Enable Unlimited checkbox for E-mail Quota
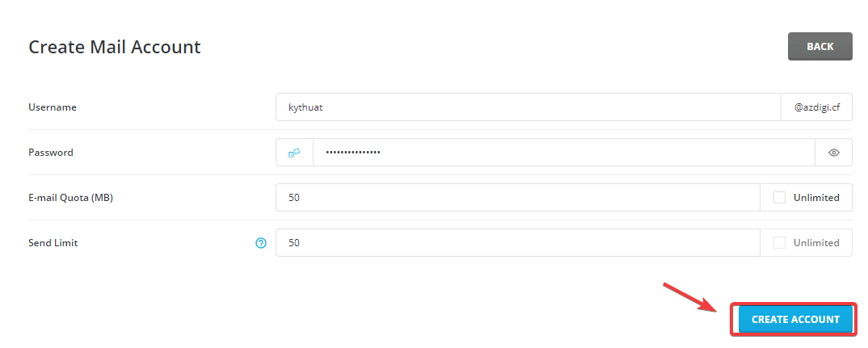This screenshot has width=868, height=348. pos(779,197)
